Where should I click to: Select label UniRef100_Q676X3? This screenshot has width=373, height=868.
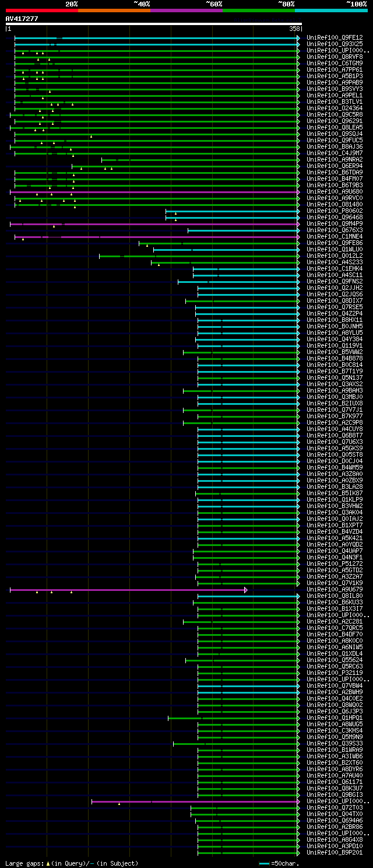pyautogui.click(x=335, y=230)
